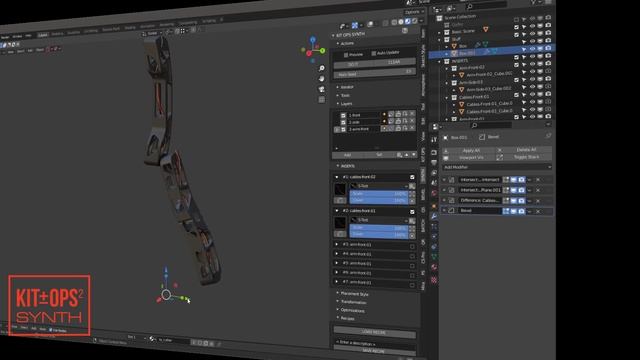Open the Output properties tab icon
The width and height of the screenshot is (640, 360).
click(434, 162)
